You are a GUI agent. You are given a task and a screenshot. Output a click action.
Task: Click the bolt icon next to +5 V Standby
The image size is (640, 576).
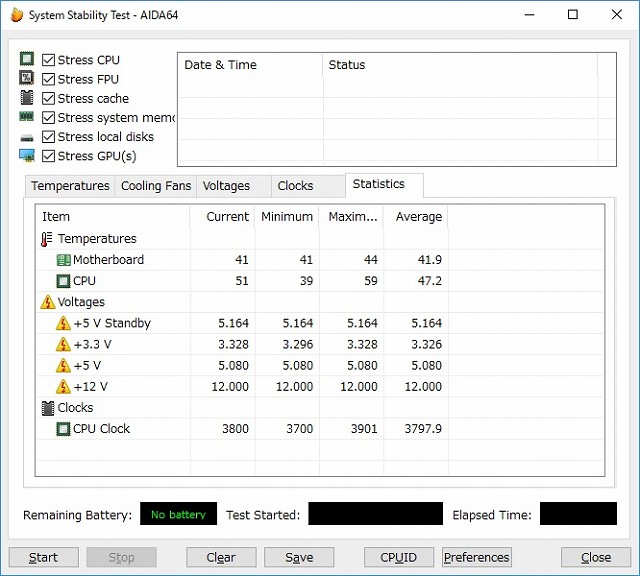click(63, 323)
